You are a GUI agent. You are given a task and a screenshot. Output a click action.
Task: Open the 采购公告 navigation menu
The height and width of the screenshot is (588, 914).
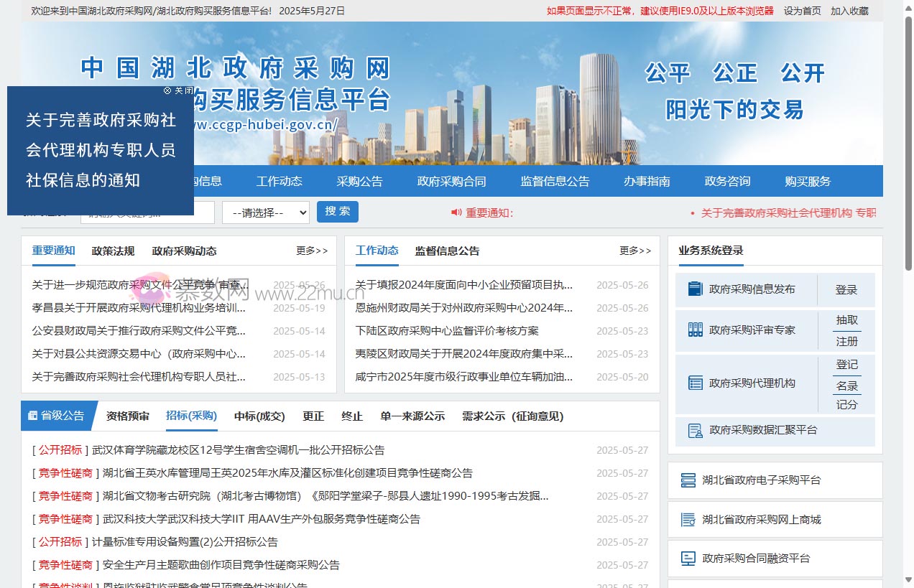pos(359,181)
